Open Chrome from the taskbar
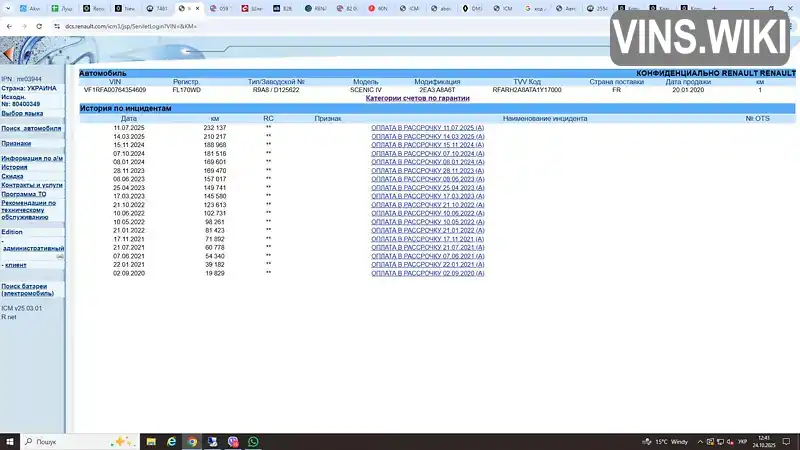The width and height of the screenshot is (800, 450). tap(191, 441)
